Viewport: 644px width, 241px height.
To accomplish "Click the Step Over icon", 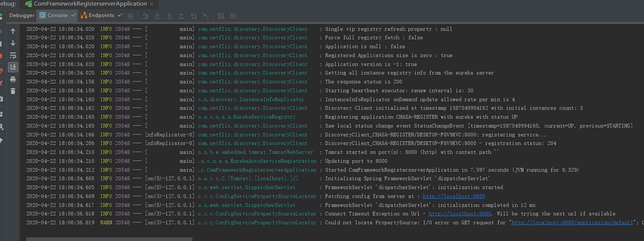I will pyautogui.click(x=145, y=16).
